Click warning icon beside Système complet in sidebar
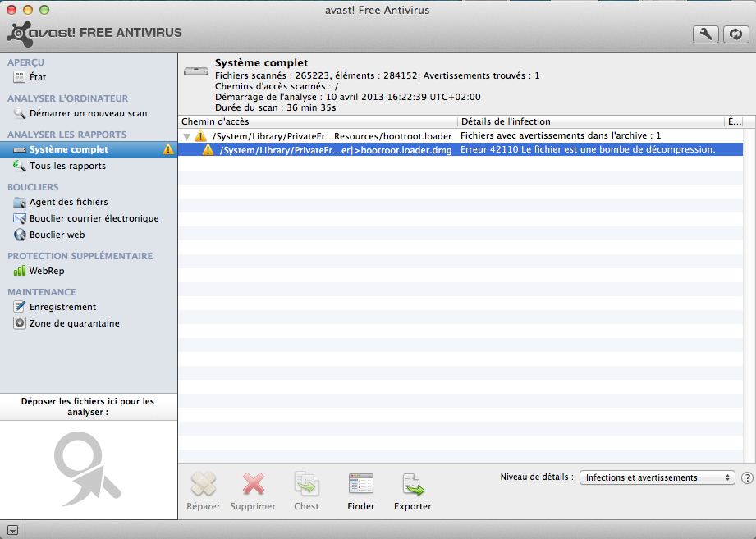Viewport: 756px width, 539px height. coord(167,149)
